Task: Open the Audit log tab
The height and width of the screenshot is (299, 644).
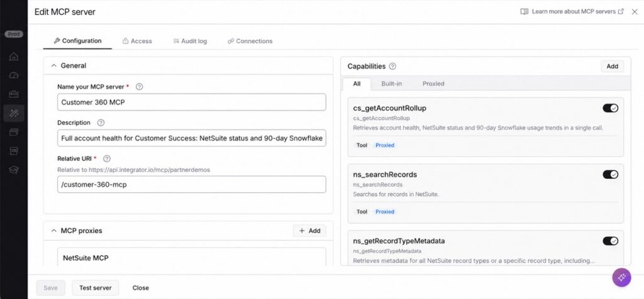Action: (x=190, y=41)
